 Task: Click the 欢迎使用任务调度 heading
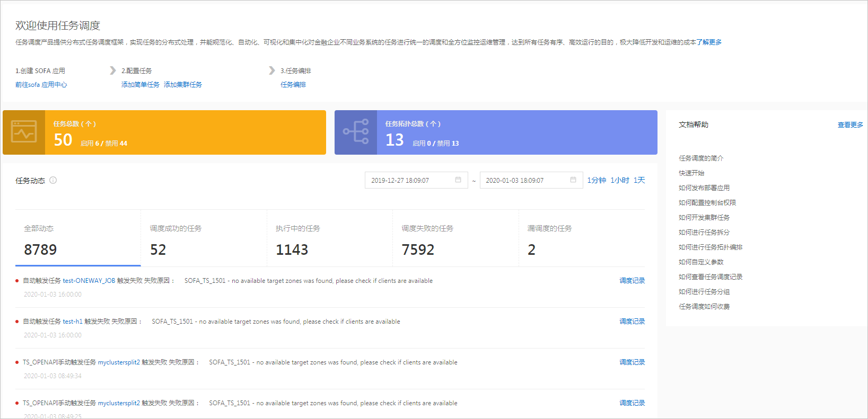tap(58, 25)
